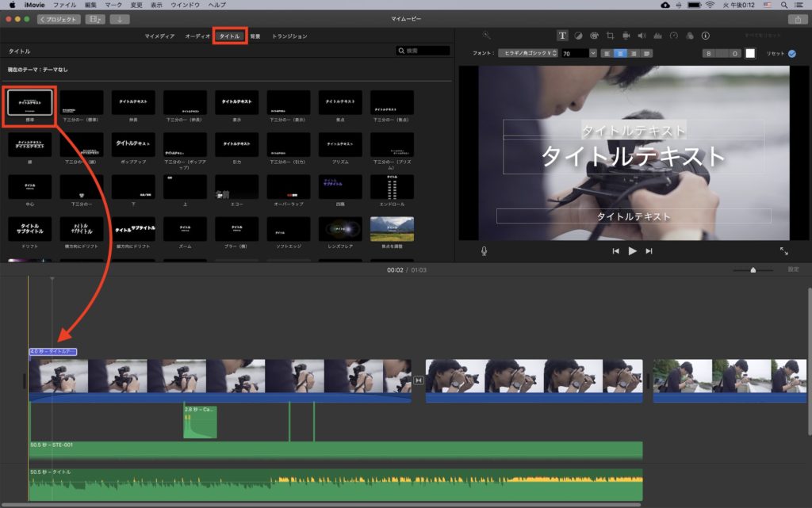Open the stabilization camera tool
The width and height of the screenshot is (812, 508).
point(626,36)
